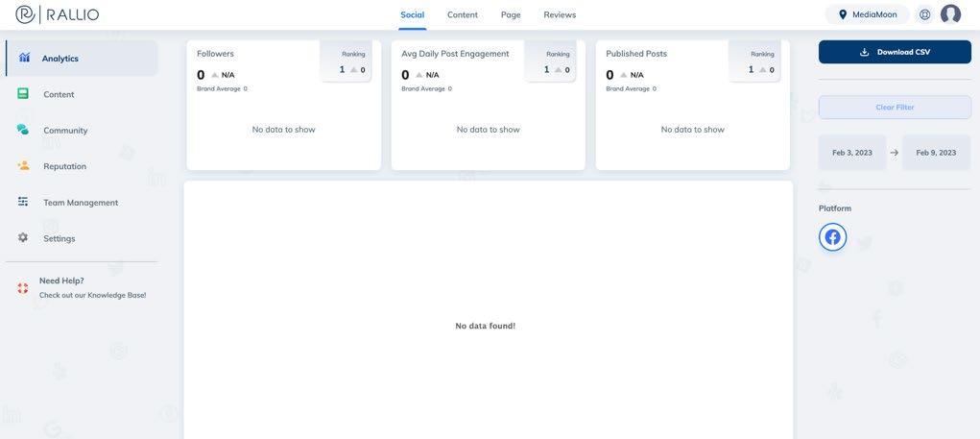Click the Followers Ranking box
Viewport: 980px width, 439px height.
[346, 61]
